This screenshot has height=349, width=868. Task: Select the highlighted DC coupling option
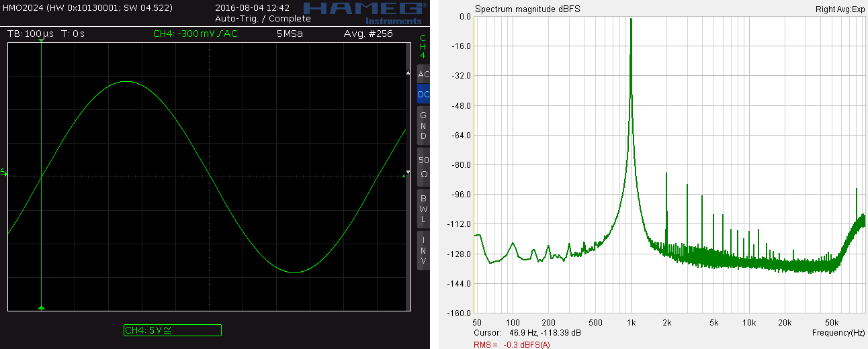coord(423,95)
